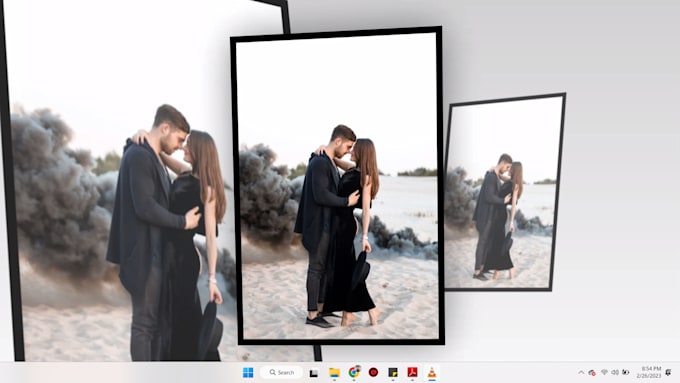The width and height of the screenshot is (680, 383).
Task: Open Task View from the taskbar
Action: pyautogui.click(x=314, y=373)
